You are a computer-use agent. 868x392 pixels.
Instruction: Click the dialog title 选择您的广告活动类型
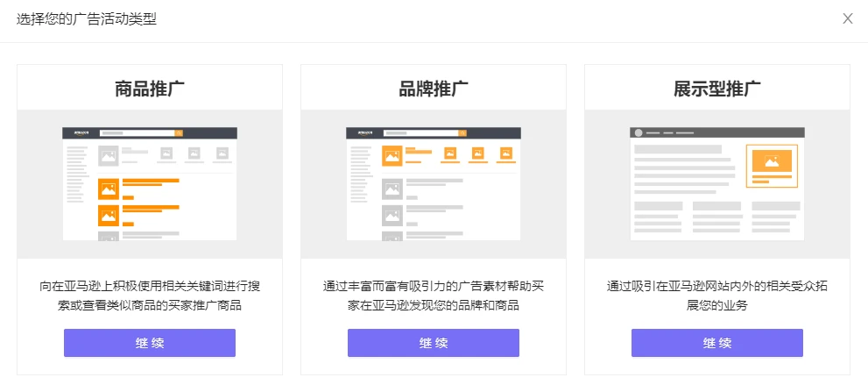87,18
